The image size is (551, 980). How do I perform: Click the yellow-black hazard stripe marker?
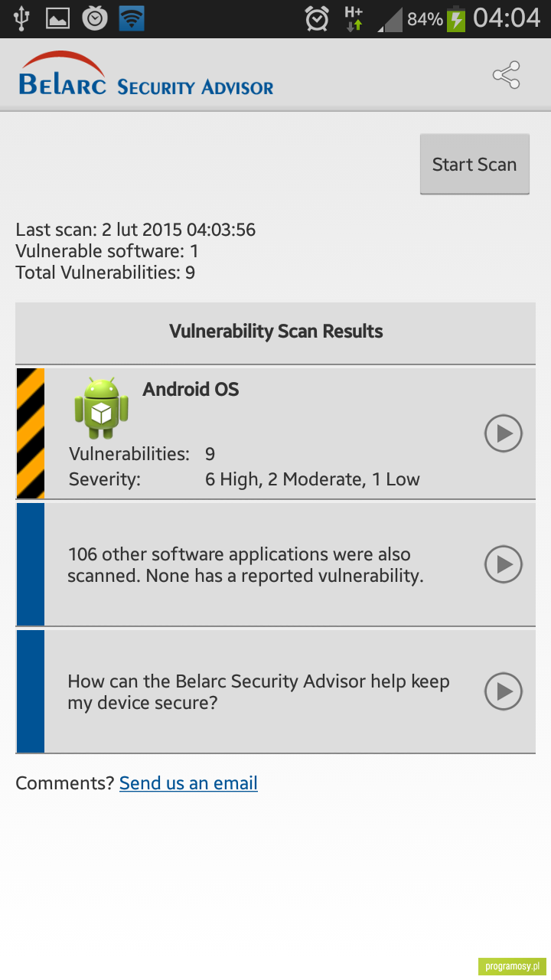[31, 433]
